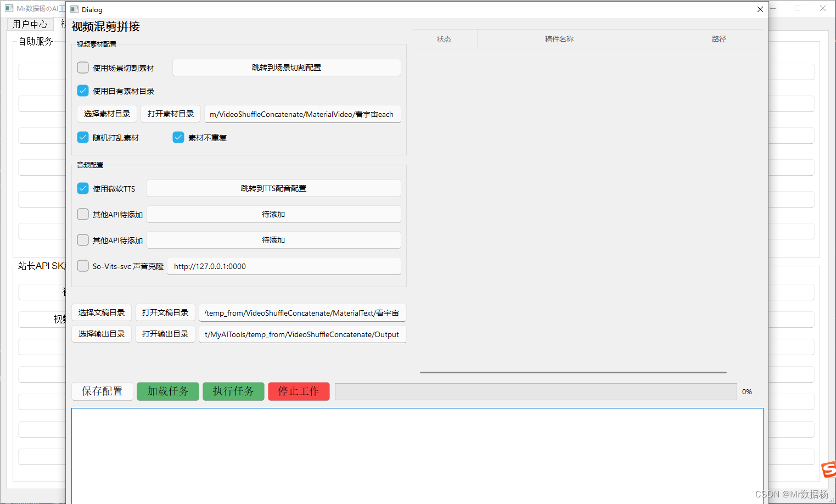Click 选择素材目录 button
This screenshot has height=504, width=836.
(107, 114)
